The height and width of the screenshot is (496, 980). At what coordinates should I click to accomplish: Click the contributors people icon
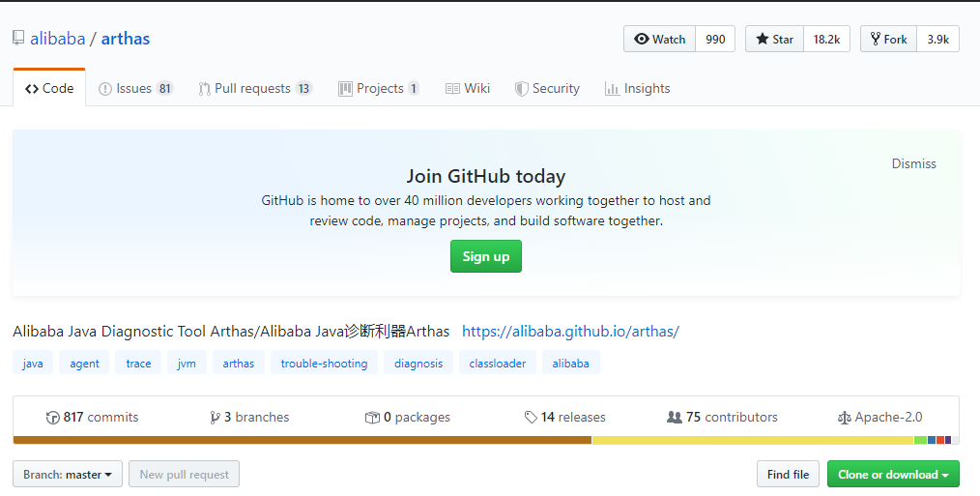pyautogui.click(x=675, y=417)
